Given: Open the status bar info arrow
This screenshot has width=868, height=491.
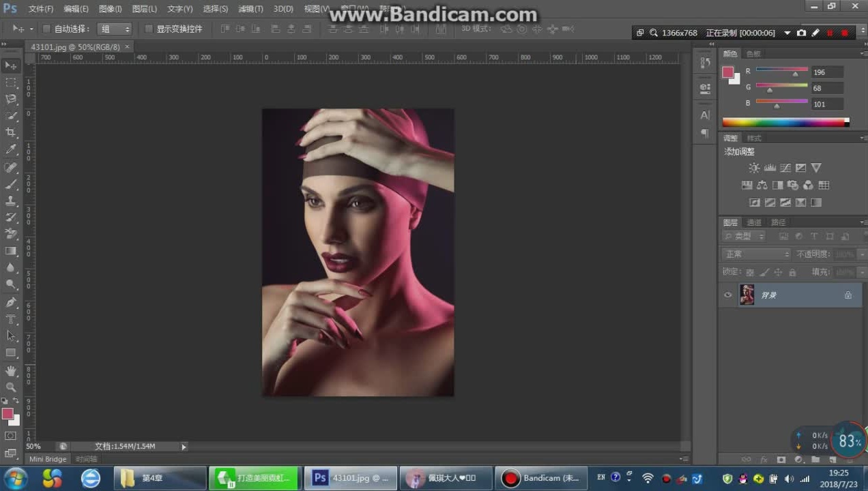Looking at the screenshot, I should pyautogui.click(x=184, y=447).
